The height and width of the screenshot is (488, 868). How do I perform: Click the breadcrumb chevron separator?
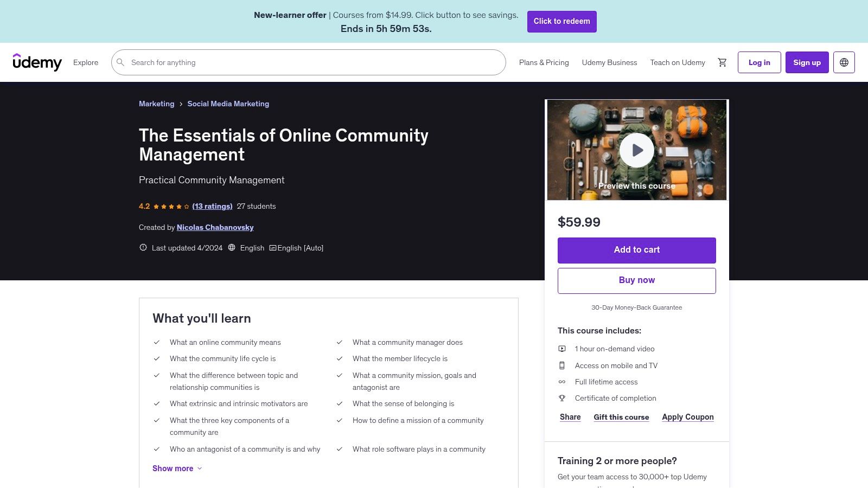point(181,104)
